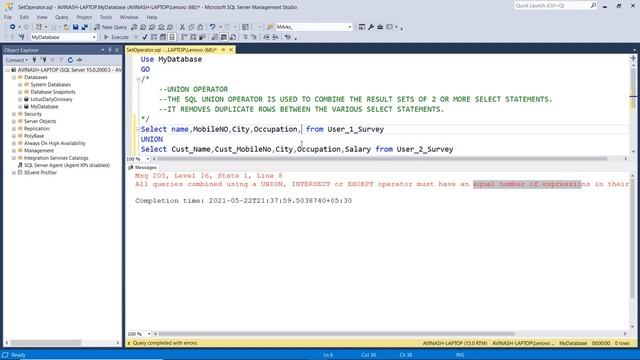Click in the Quick Launch search box

tap(552, 6)
